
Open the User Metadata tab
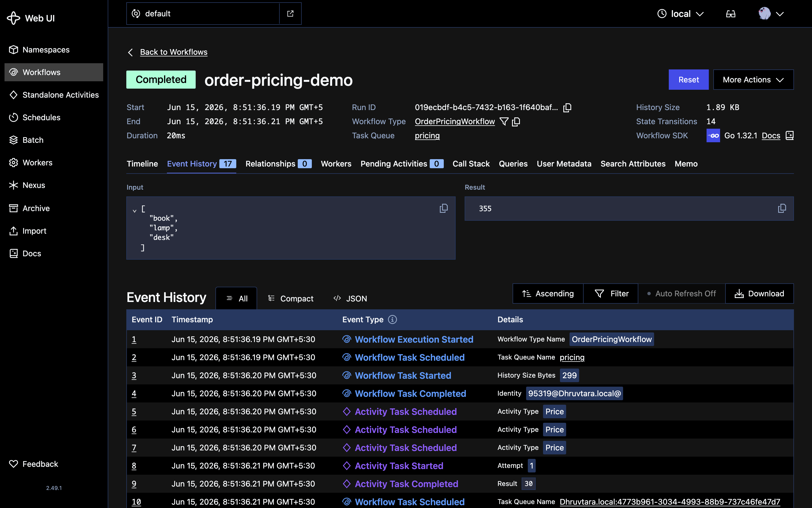coord(564,164)
